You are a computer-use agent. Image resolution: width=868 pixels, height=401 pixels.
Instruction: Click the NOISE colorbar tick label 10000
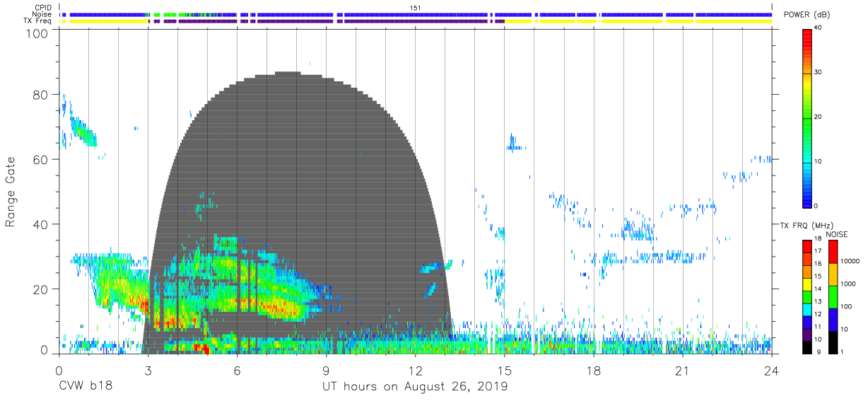[x=850, y=262]
